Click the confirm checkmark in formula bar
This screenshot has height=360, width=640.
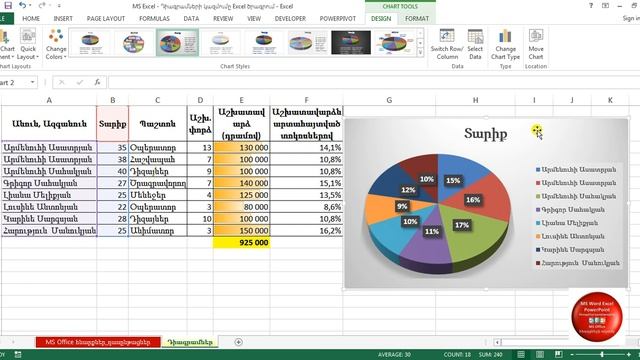pyautogui.click(x=80, y=82)
